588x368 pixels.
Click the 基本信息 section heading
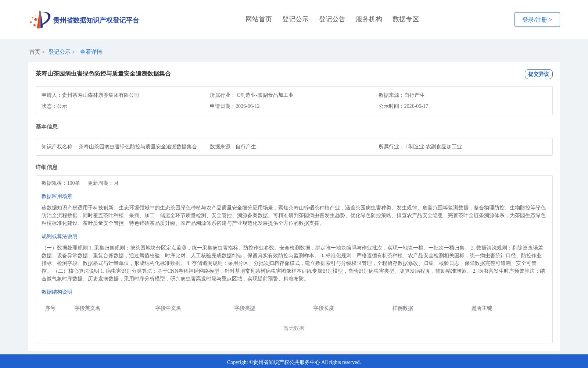pyautogui.click(x=47, y=127)
